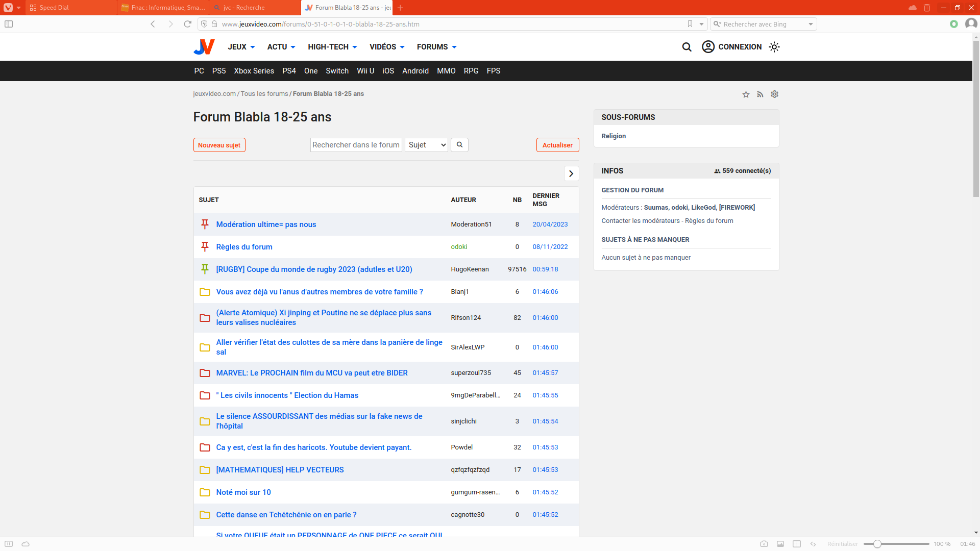Reload page with browser refresh icon
Image resolution: width=980 pixels, height=551 pixels.
click(x=187, y=24)
